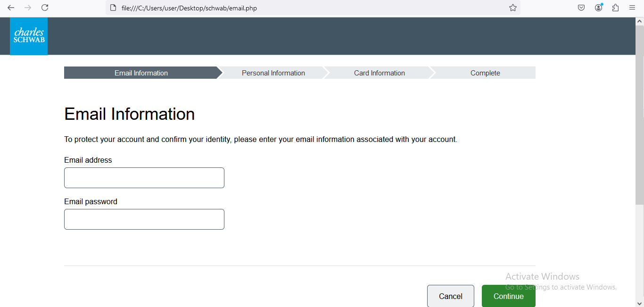Screen dimensions: 644x307
Task: Click the URL address bar text
Action: point(189,8)
